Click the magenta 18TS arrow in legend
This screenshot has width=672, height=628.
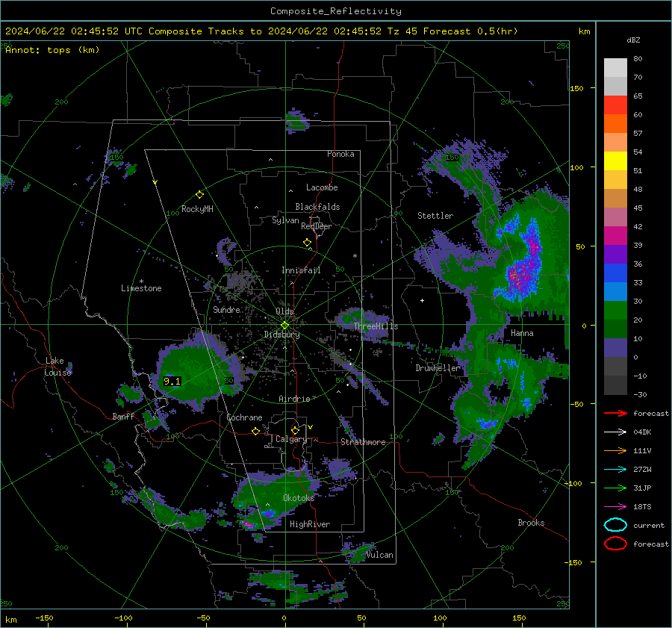[x=615, y=507]
